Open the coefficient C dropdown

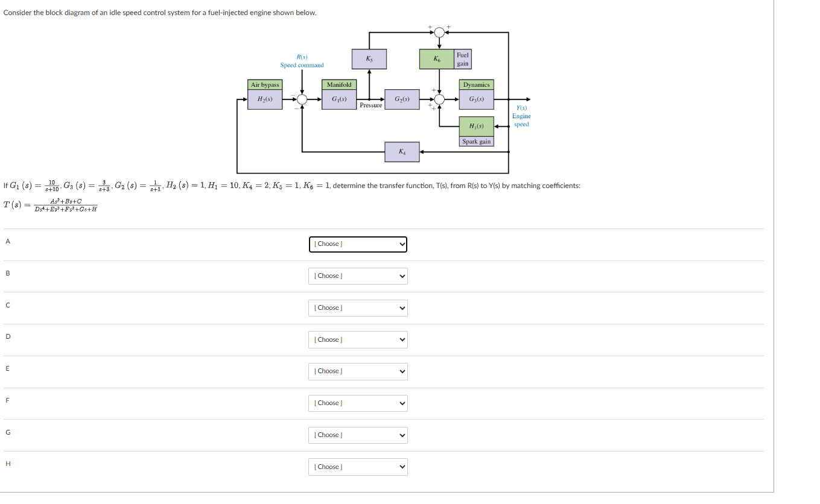[x=357, y=307]
